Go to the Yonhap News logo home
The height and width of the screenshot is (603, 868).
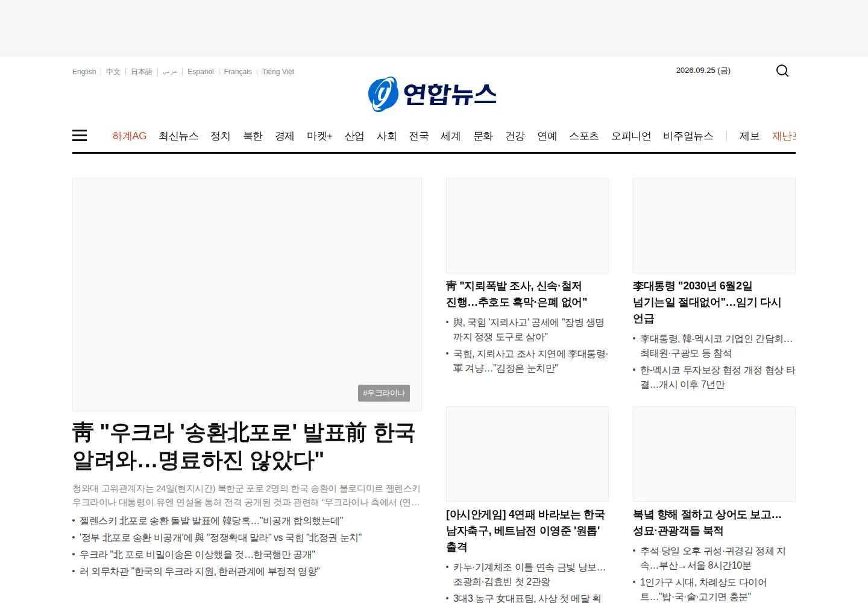coord(433,94)
